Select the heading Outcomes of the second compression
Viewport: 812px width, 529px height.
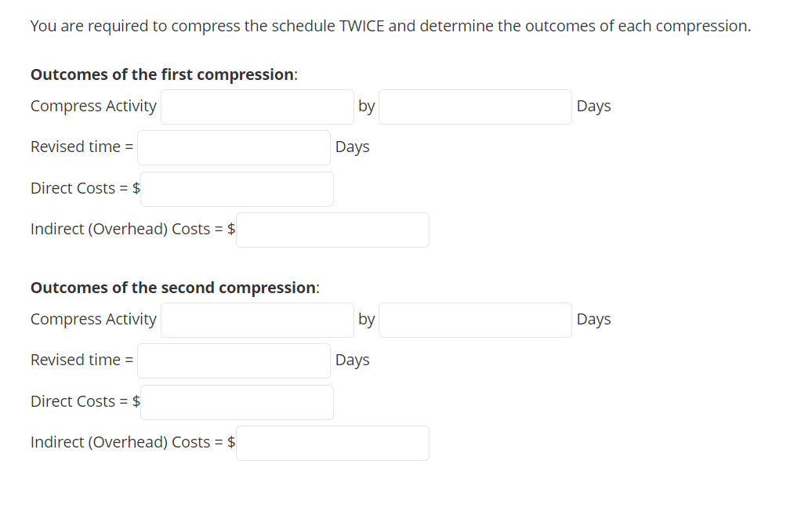pyautogui.click(x=172, y=288)
